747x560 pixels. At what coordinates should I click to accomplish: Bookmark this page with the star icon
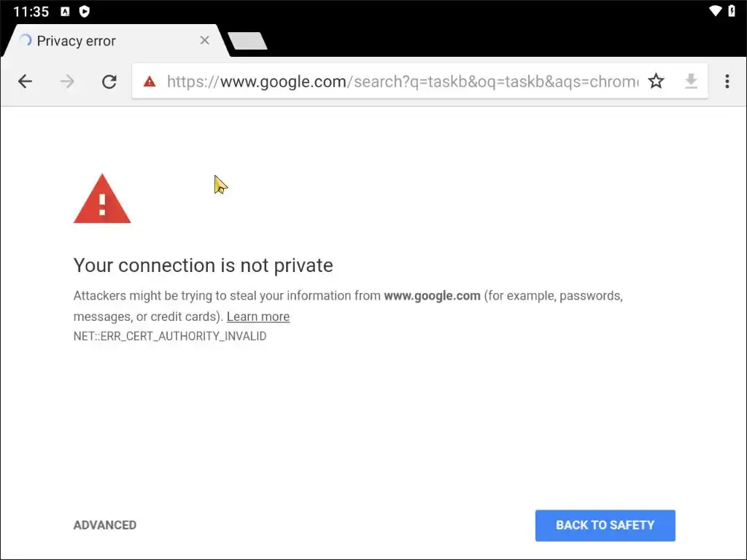click(657, 82)
